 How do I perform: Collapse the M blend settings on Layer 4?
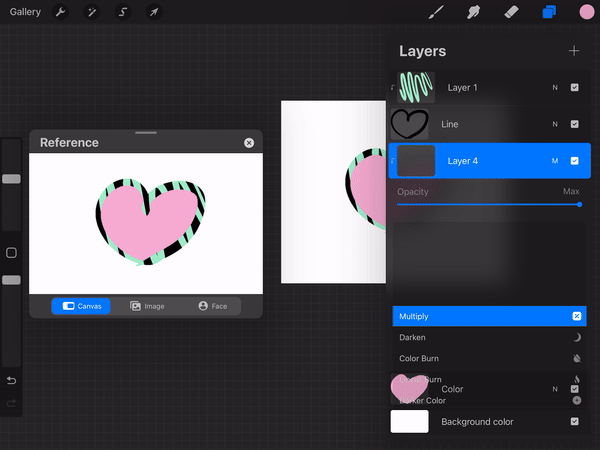click(x=555, y=161)
